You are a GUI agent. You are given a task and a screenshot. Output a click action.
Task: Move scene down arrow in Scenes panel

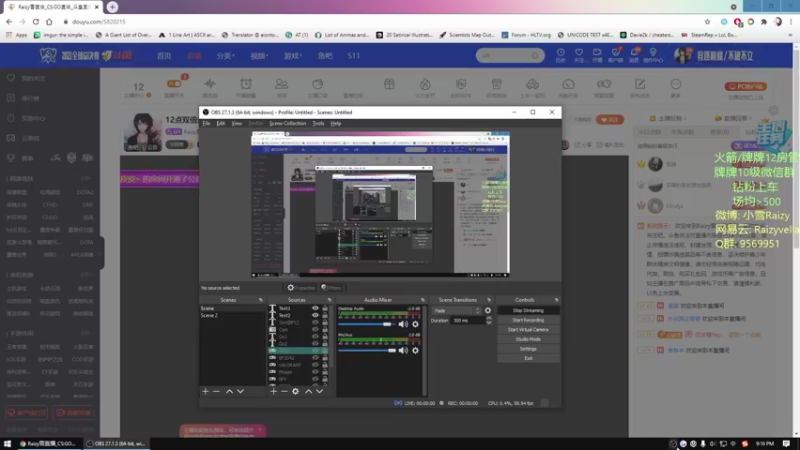pyautogui.click(x=240, y=391)
